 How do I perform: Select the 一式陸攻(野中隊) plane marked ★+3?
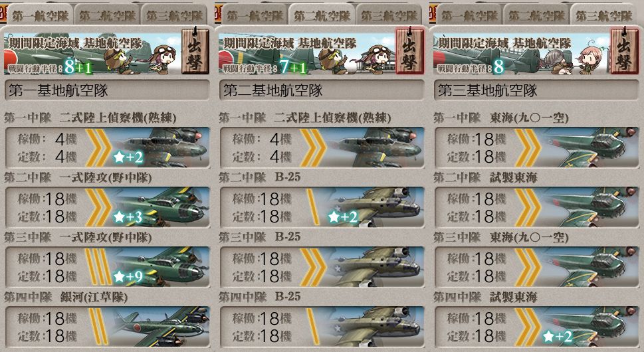[108, 207]
